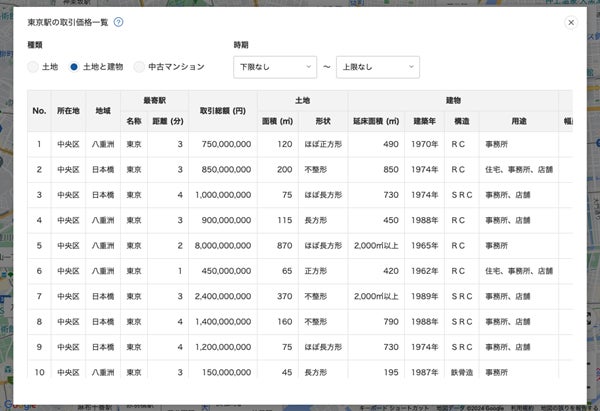600x411 pixels.
Task: Click the 所在地 column header
Action: pos(68,111)
